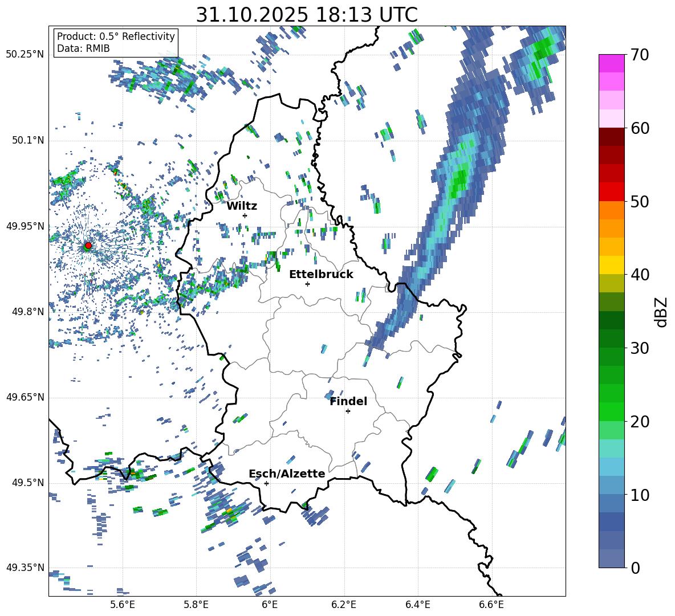The width and height of the screenshot is (675, 616).
Task: Pick the dark maroon swatch just below 60 dBZ
Action: click(x=611, y=136)
